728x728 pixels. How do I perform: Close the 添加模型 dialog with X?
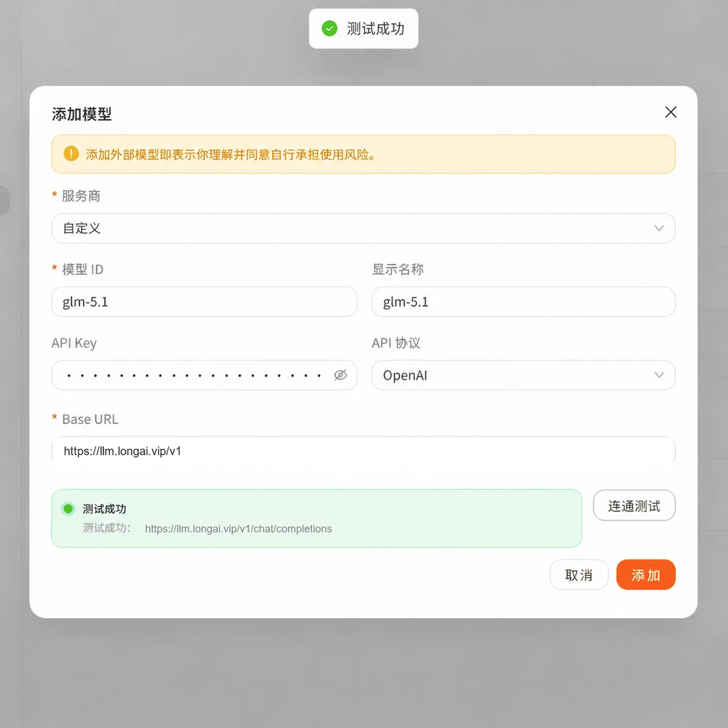click(670, 112)
